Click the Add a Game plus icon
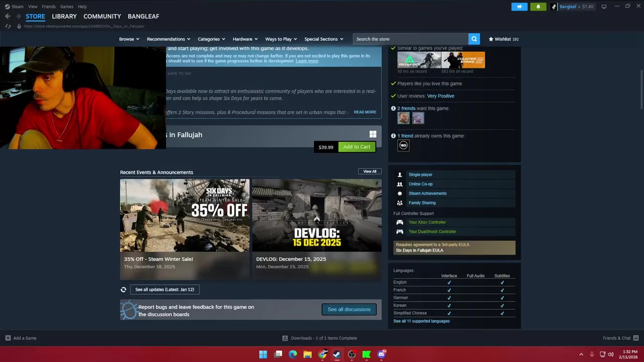The width and height of the screenshot is (644, 362). coord(8,338)
